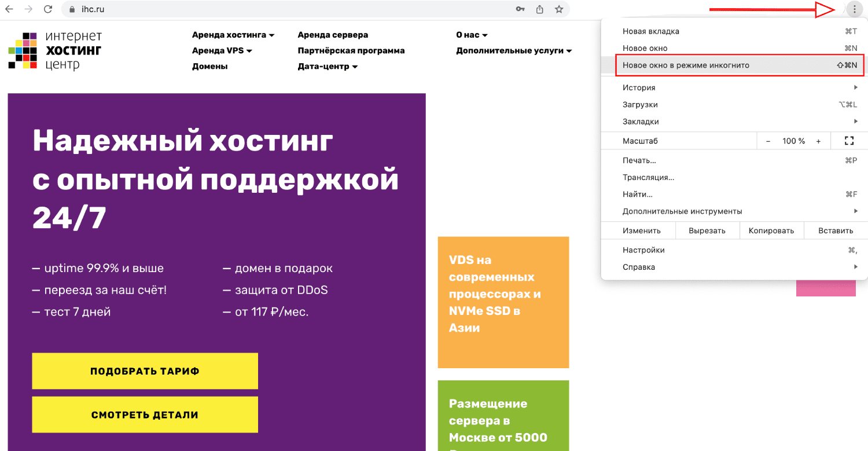Open the orange VDS в Азии tile
The width and height of the screenshot is (868, 451).
tap(503, 302)
